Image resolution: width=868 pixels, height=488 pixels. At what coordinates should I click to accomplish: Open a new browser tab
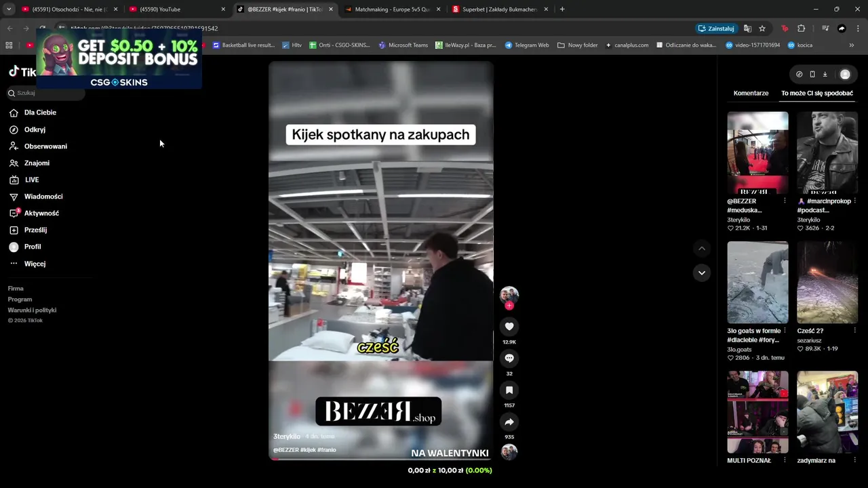click(562, 9)
